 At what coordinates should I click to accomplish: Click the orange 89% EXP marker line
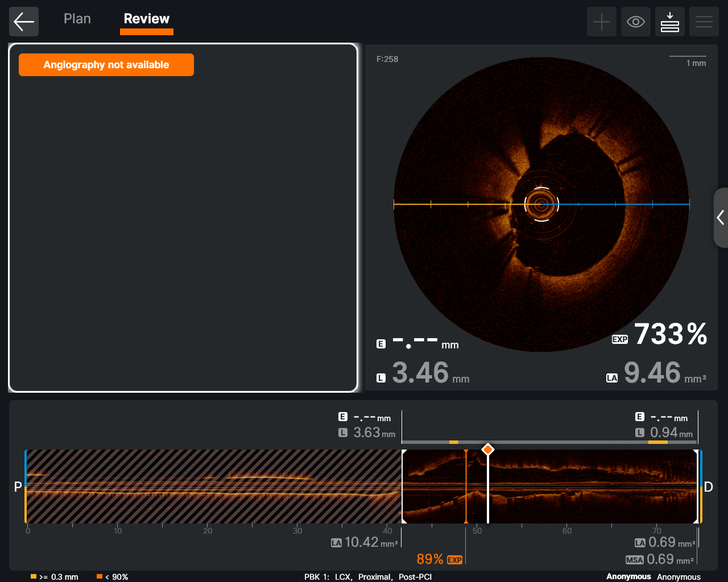click(466, 486)
